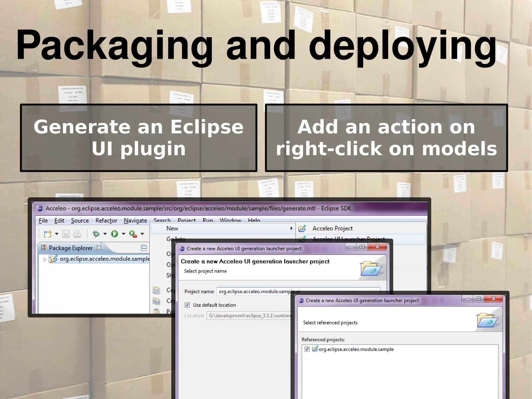The image size is (532, 399).
Task: Click the Acceleo Project submenu icon
Action: point(302,228)
